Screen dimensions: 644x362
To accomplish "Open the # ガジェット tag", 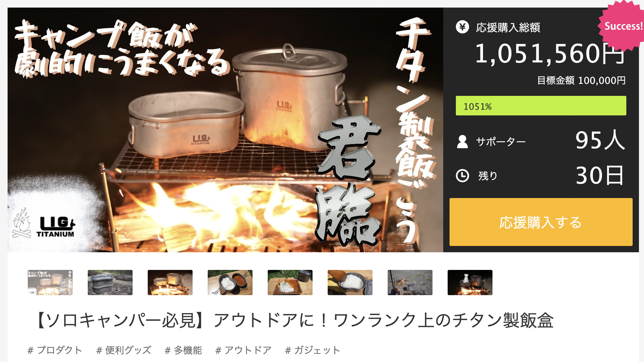I will coord(313,350).
